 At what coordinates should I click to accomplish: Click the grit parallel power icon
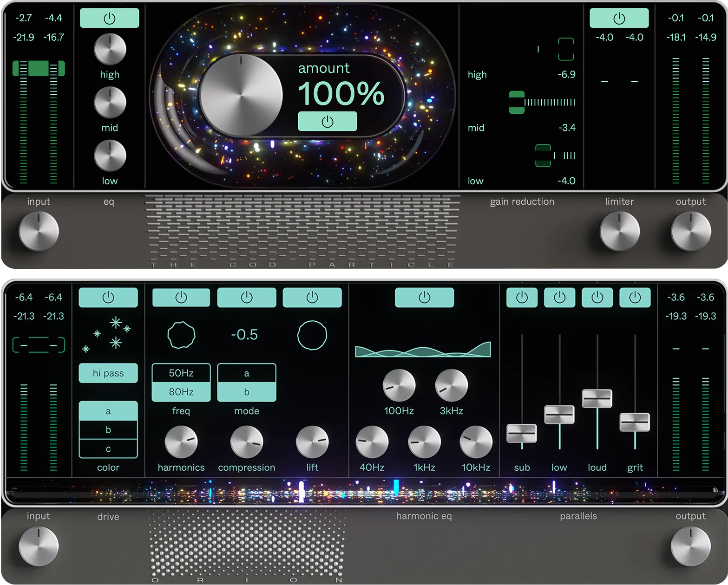pyautogui.click(x=635, y=298)
